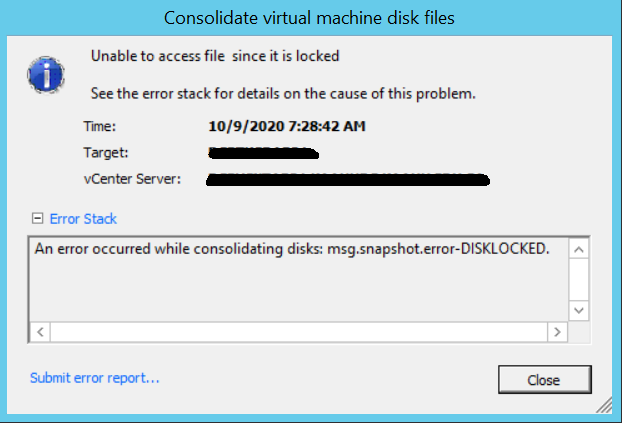Click the vertical scrollbar up arrow

click(x=579, y=249)
